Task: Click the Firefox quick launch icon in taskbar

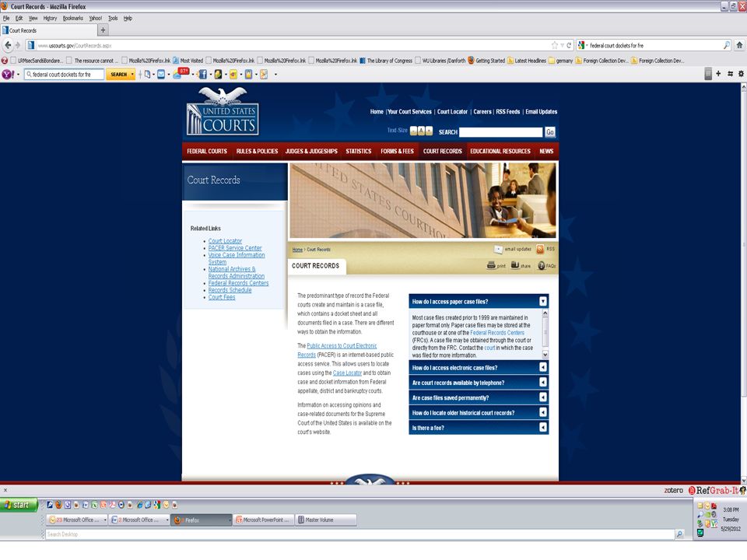Action: [x=58, y=505]
